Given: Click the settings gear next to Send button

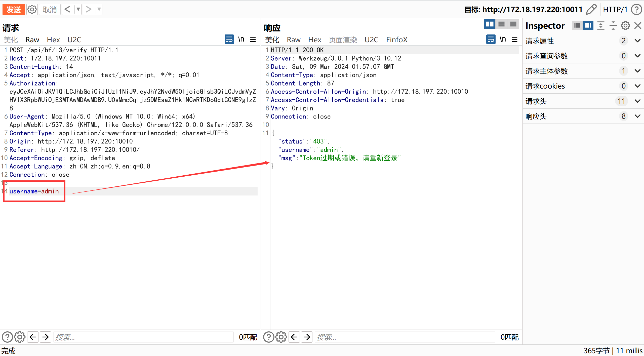Looking at the screenshot, I should (32, 10).
